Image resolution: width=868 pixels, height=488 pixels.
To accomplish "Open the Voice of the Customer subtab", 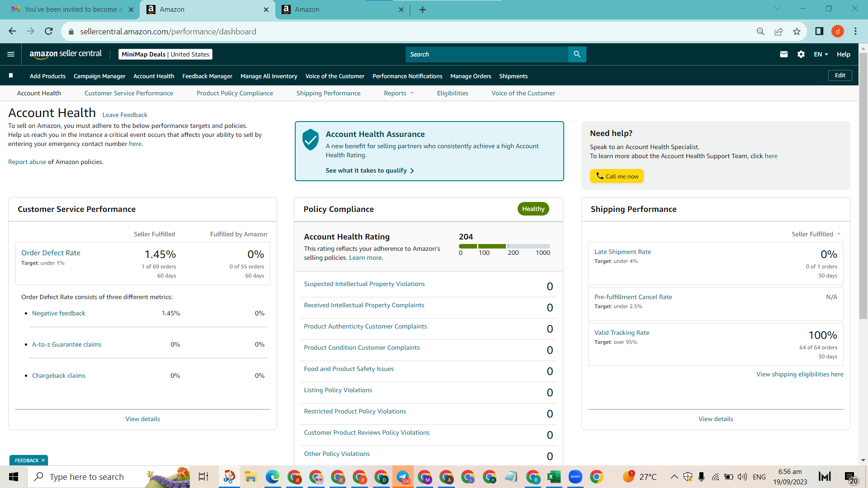I will pyautogui.click(x=524, y=93).
